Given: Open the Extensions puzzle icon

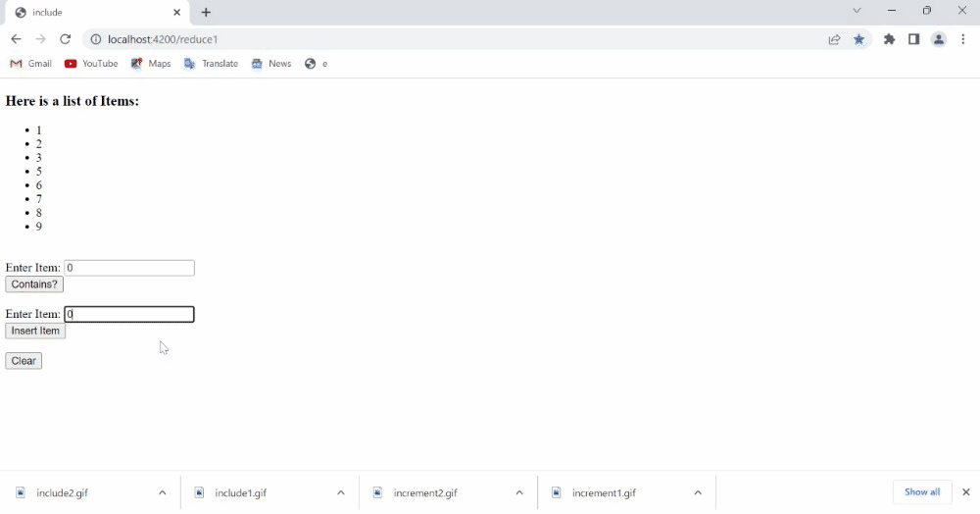Looking at the screenshot, I should [889, 39].
